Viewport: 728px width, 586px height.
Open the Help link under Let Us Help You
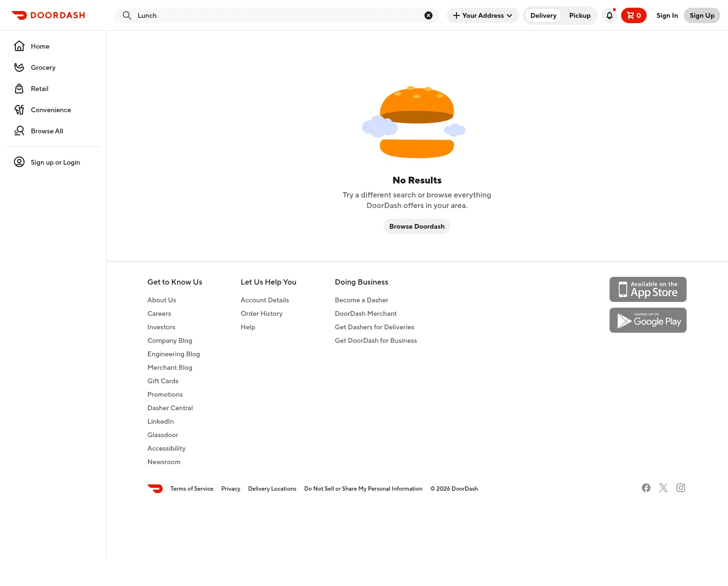coord(248,327)
